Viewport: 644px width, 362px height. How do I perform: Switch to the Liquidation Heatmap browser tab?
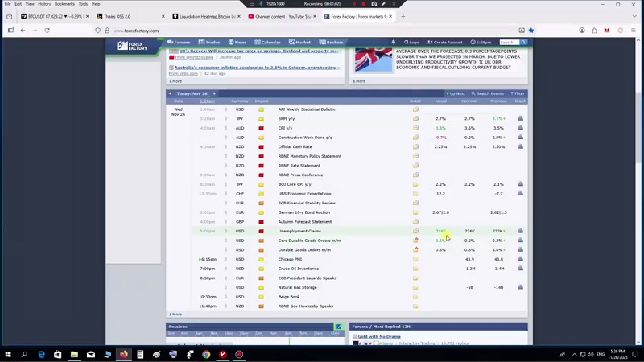(208, 16)
